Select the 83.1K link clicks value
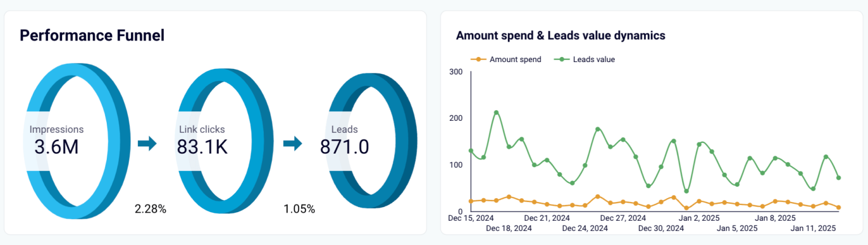The image size is (868, 245). 202,147
